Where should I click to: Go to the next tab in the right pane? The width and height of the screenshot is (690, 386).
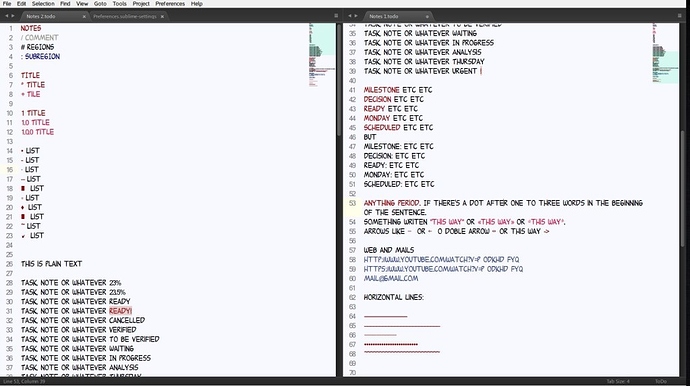(356, 16)
